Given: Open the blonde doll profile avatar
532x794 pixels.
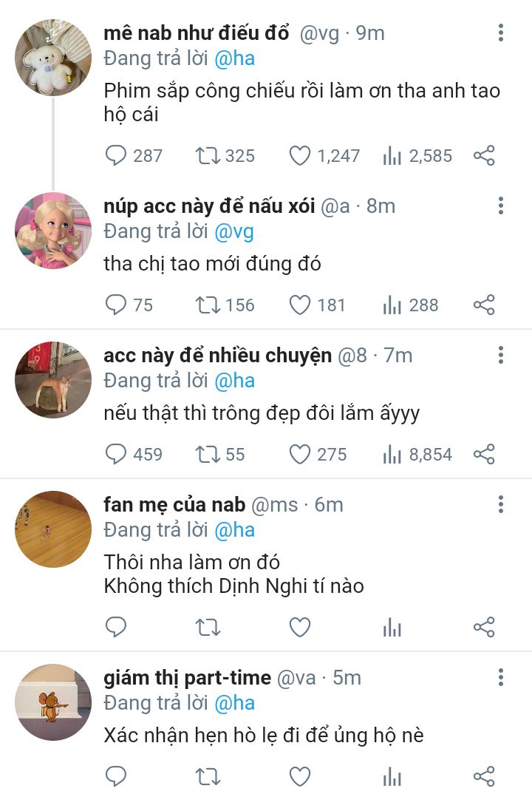Looking at the screenshot, I should point(53,231).
